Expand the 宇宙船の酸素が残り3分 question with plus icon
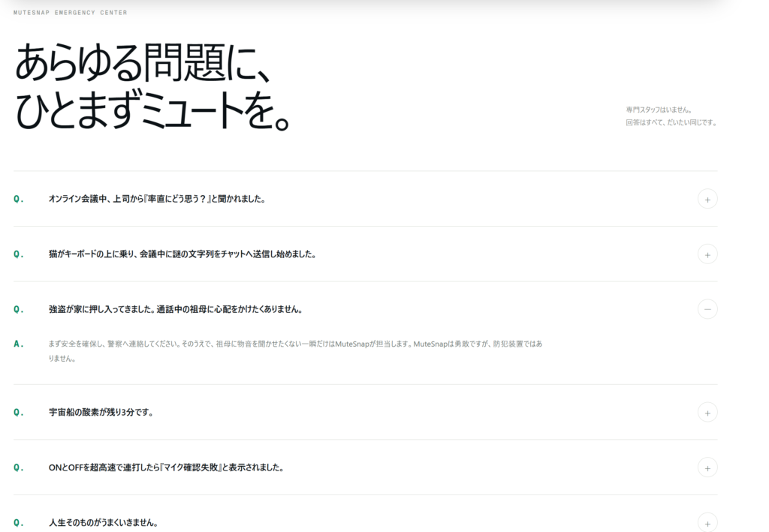769x532 pixels. click(707, 413)
